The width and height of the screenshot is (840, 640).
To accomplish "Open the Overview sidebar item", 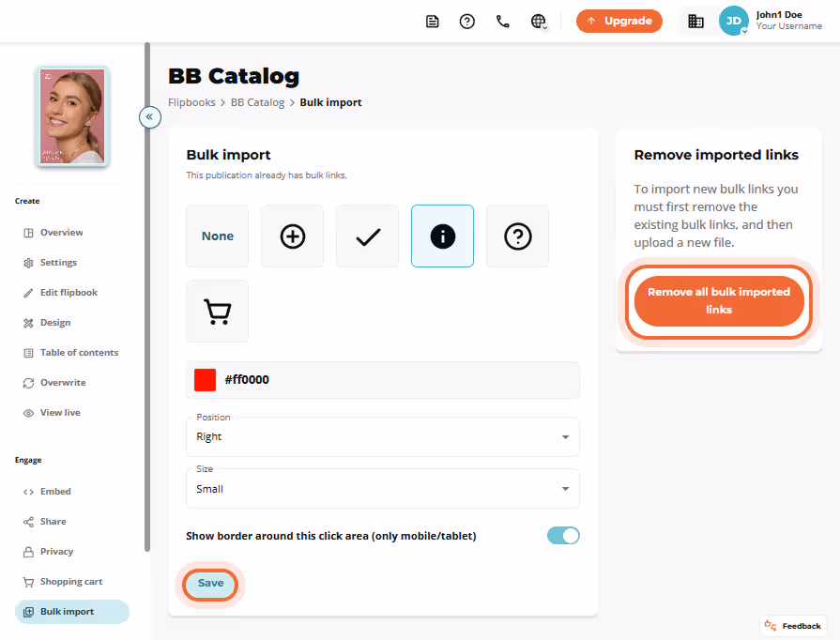I will (61, 233).
